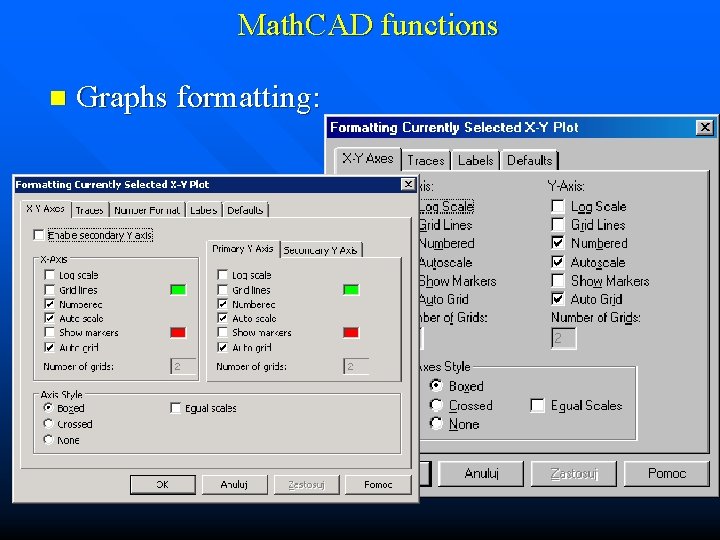Toggle X-Axis Grid lines in front dialog
This screenshot has height=540, width=720.
pos(50,290)
